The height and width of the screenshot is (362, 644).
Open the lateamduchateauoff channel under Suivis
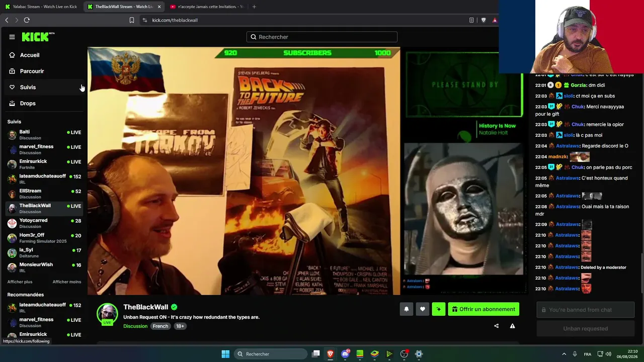coord(44,179)
